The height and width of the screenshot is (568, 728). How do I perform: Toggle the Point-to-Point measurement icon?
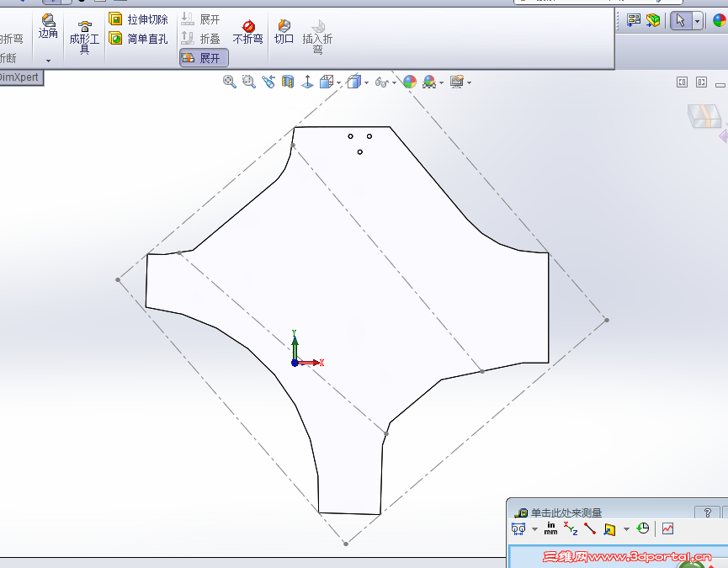[590, 528]
